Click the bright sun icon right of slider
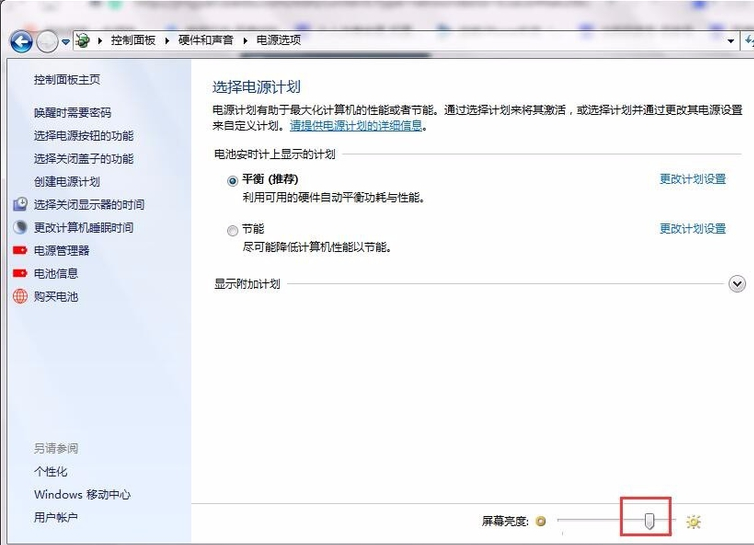 click(693, 521)
